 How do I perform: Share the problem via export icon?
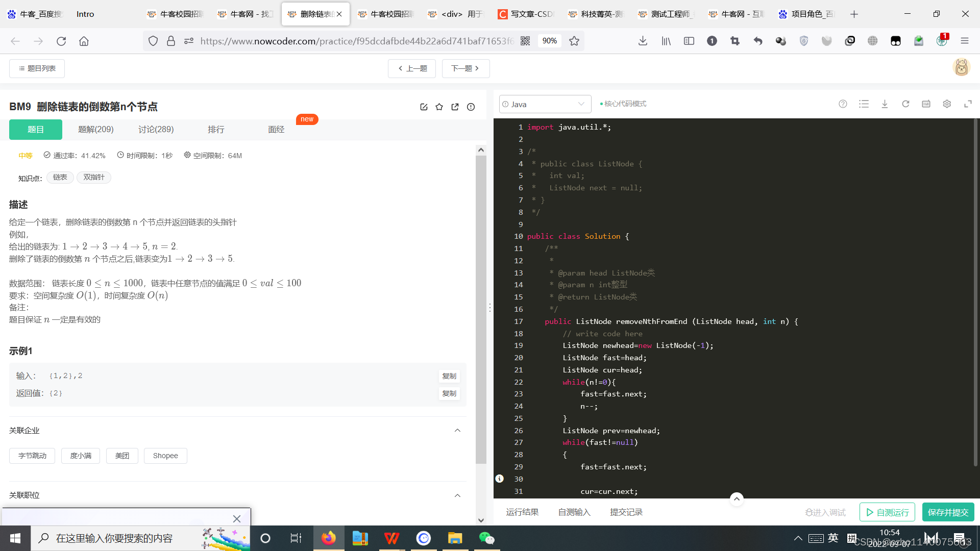[455, 107]
